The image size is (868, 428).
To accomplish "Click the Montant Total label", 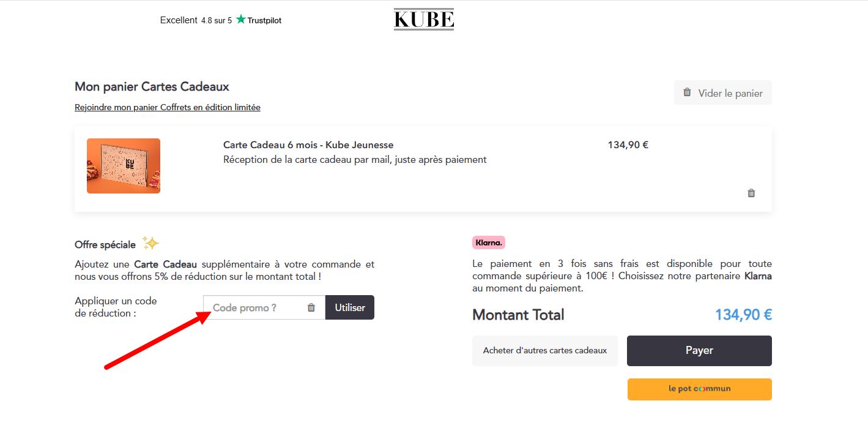I will point(518,315).
